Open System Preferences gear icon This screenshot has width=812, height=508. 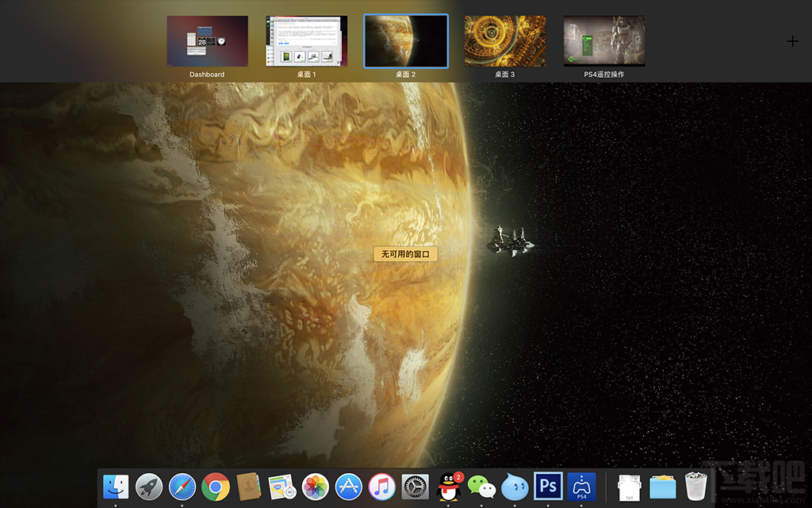416,486
